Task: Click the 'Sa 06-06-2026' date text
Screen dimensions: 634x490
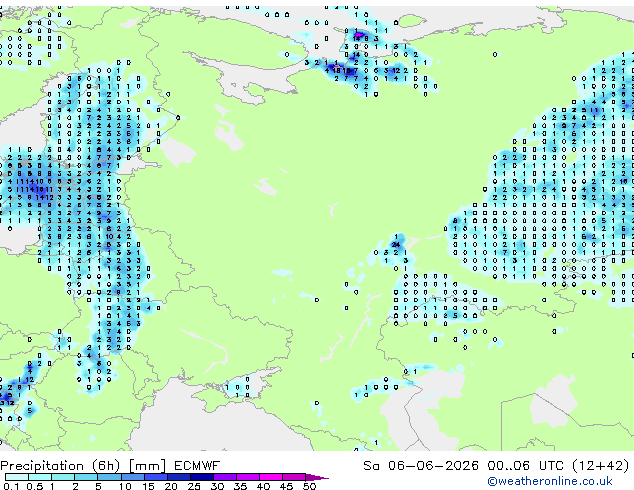Action: point(421,466)
